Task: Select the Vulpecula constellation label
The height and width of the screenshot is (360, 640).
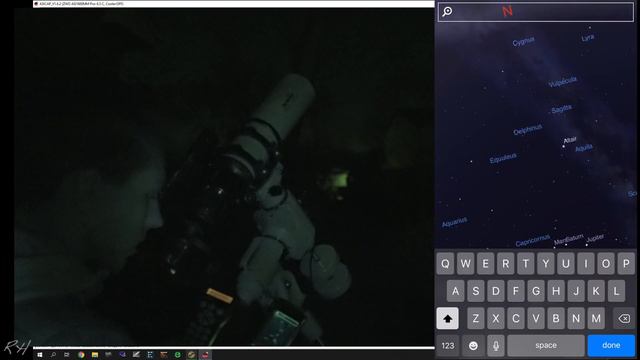Action: click(x=562, y=82)
